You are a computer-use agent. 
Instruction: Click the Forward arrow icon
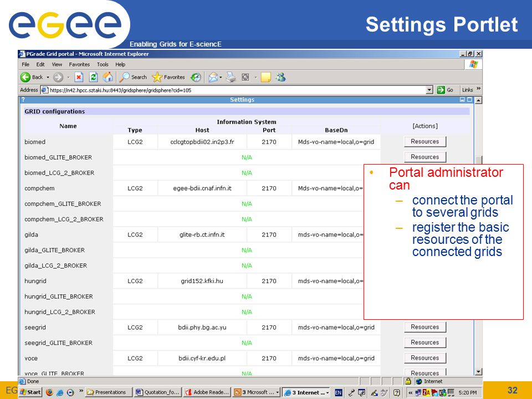pyautogui.click(x=58, y=78)
